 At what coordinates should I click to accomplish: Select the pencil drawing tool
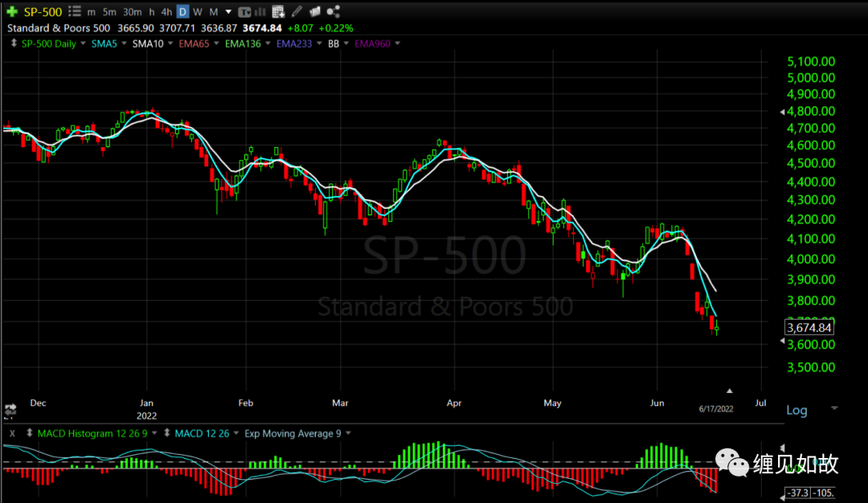point(297,11)
